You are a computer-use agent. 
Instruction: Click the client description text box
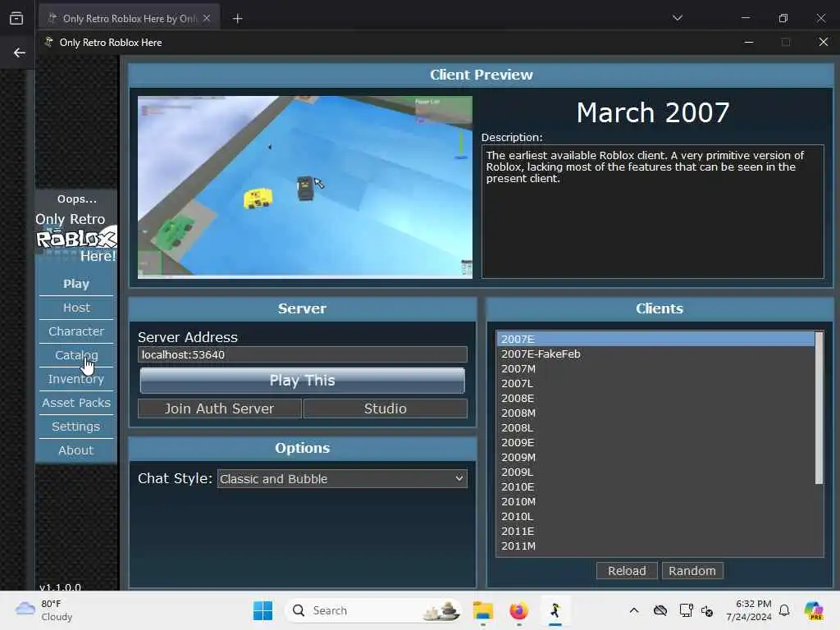click(x=652, y=212)
